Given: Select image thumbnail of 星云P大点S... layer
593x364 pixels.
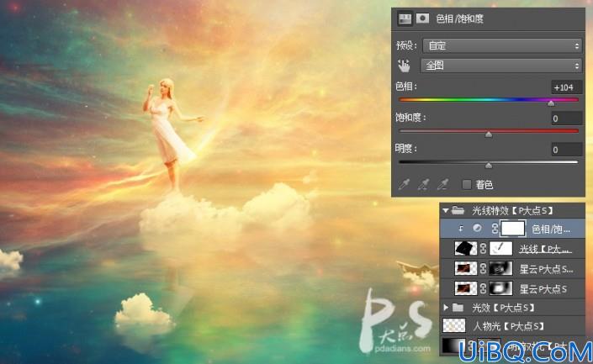Looking at the screenshot, I should (465, 268).
